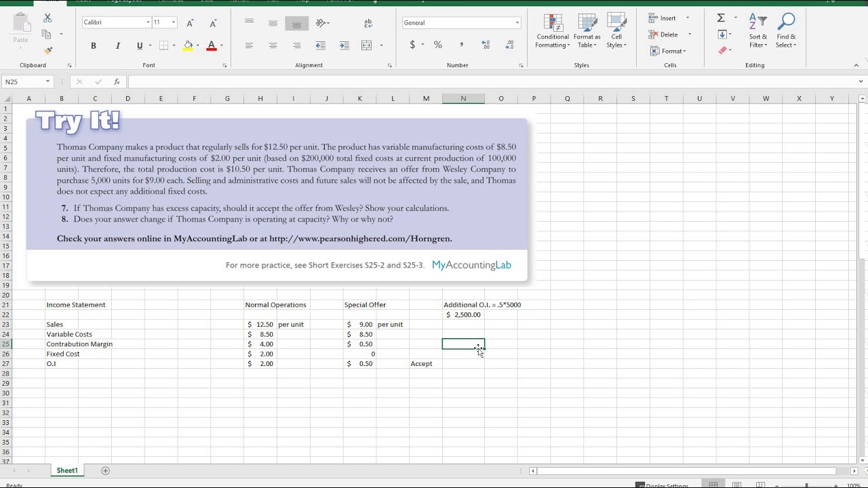
Task: Switch to the Sheet1 tab
Action: point(67,470)
